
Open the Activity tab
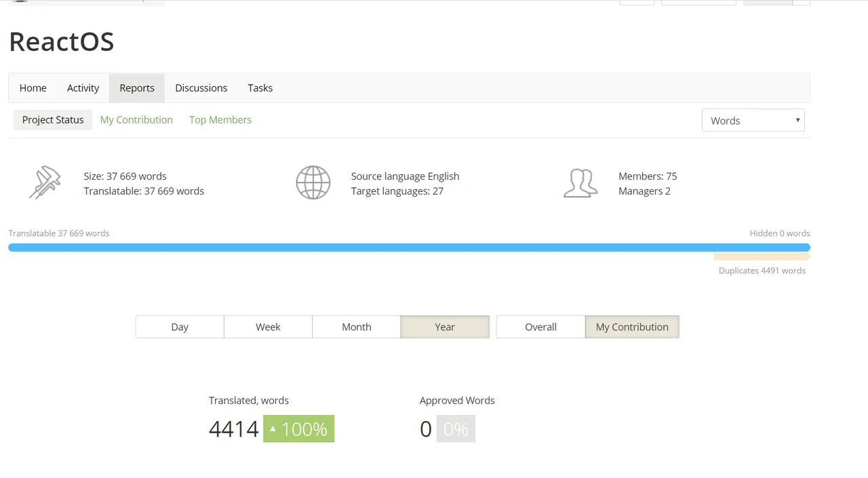coord(83,88)
